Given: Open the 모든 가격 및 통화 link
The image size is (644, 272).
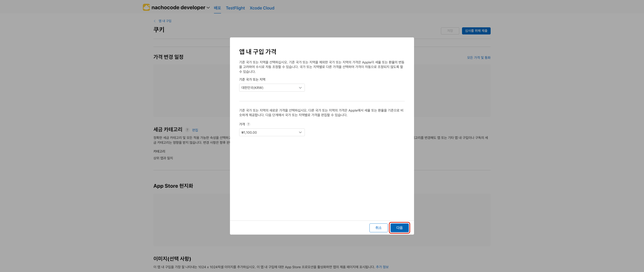Looking at the screenshot, I should click(478, 57).
